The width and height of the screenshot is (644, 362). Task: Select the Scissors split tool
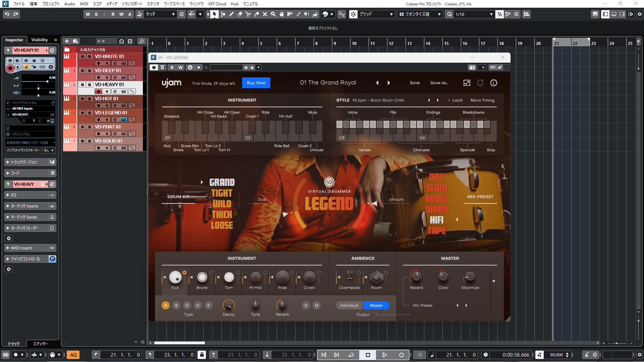point(248,14)
